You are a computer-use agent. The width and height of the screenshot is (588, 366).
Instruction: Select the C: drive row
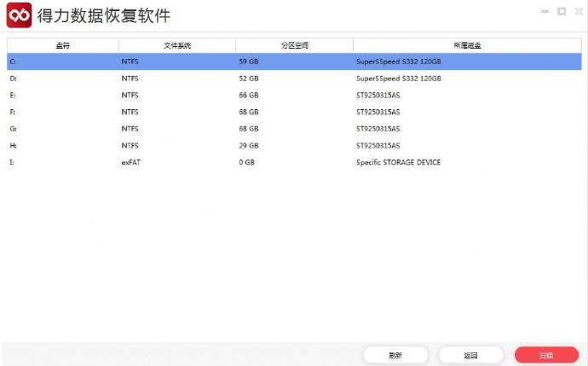[x=294, y=61]
